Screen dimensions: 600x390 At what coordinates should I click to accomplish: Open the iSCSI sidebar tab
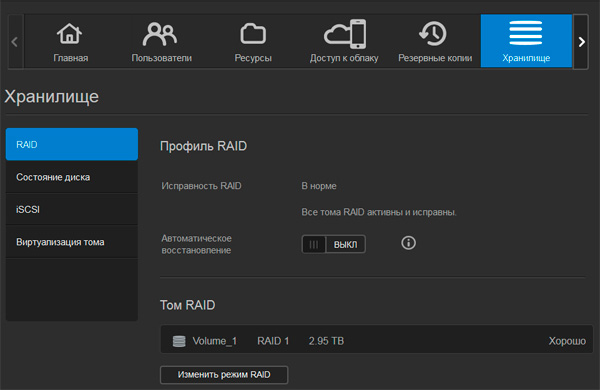click(x=72, y=209)
